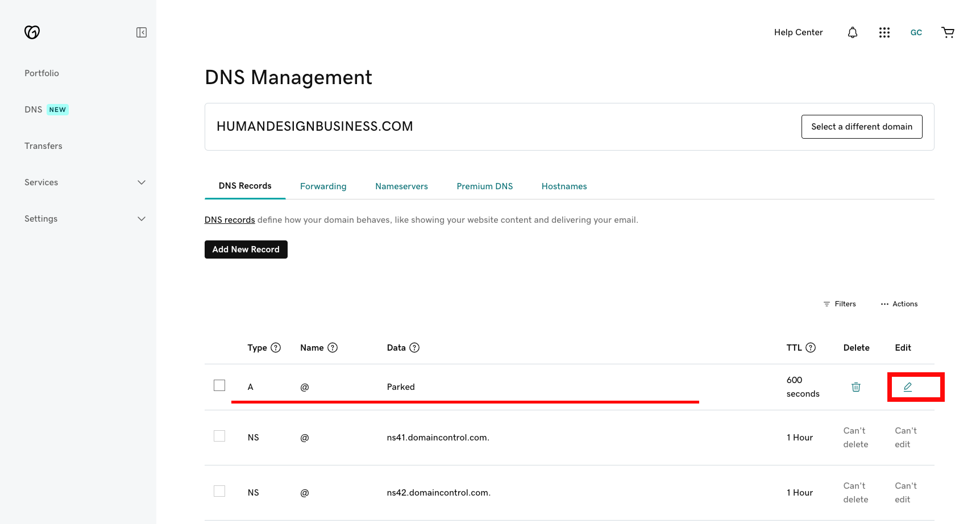Image resolution: width=980 pixels, height=524 pixels.
Task: Open the notifications bell
Action: (x=853, y=32)
